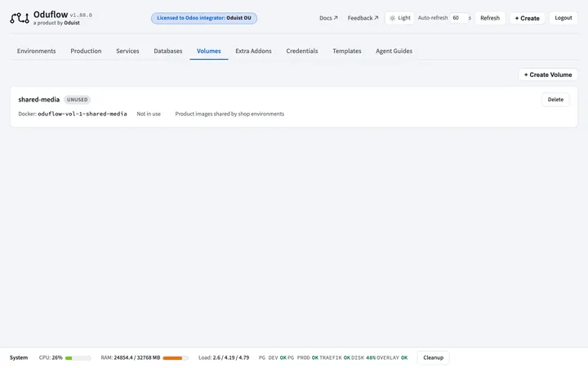Go to the Agent Guides tab

[x=394, y=51]
